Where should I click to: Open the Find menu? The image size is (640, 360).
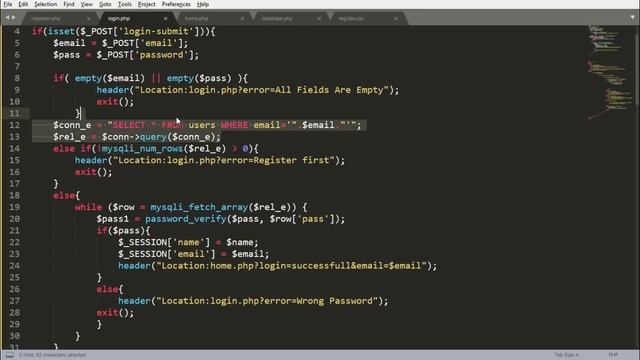coord(69,4)
